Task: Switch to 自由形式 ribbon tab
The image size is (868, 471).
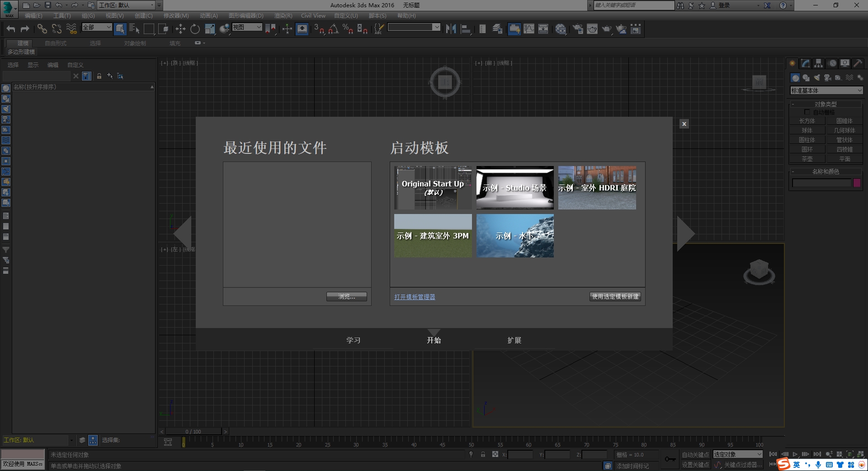Action: click(56, 43)
